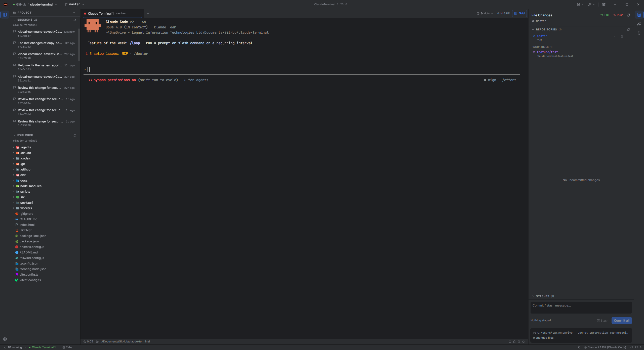Open the lightbulb tips icon in right rail
This screenshot has height=350, width=644.
[639, 33]
